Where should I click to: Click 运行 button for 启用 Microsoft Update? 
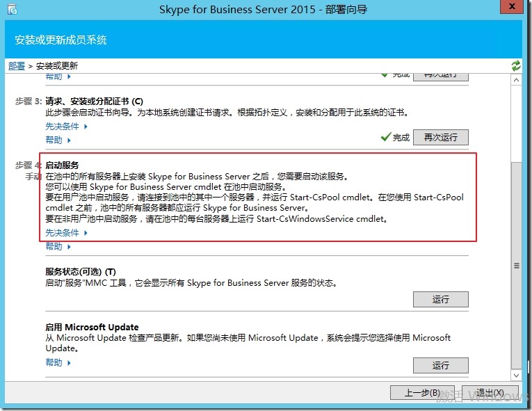[x=440, y=365]
